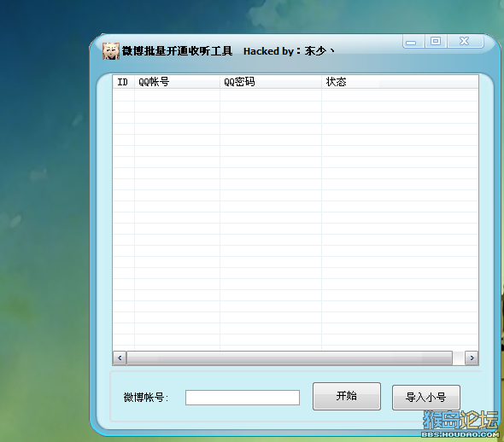Click the avatar icon in title bar

point(111,51)
